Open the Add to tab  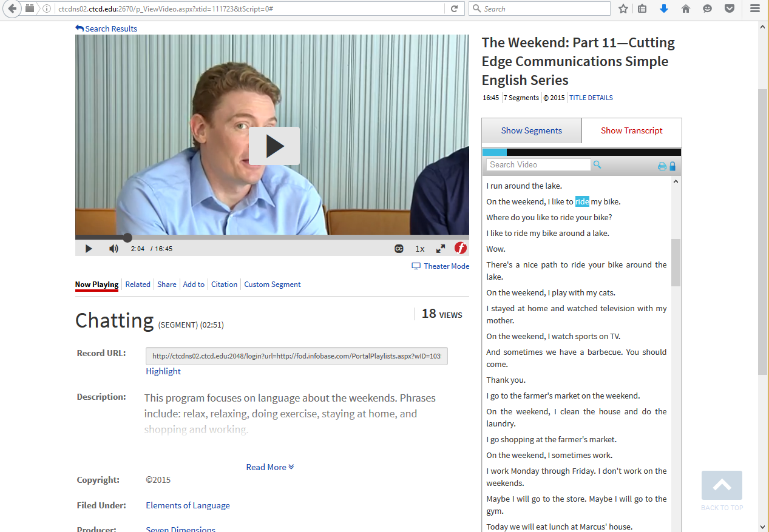coord(194,285)
